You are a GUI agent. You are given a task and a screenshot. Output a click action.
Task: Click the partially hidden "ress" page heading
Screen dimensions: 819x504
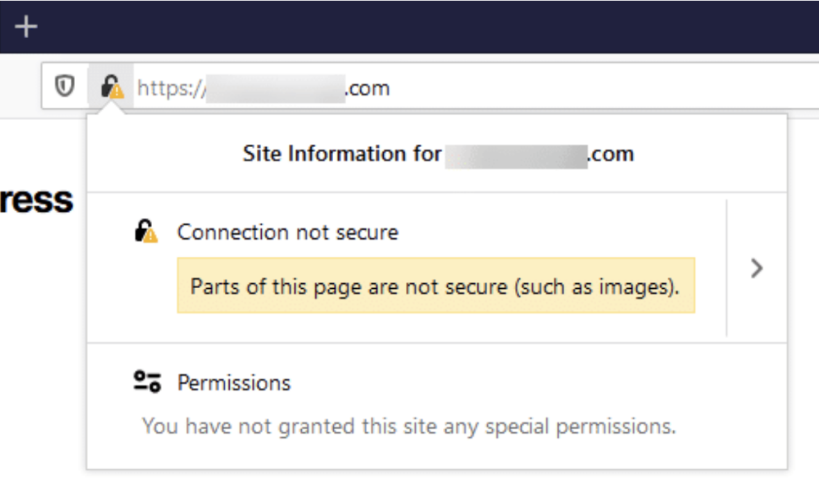coord(37,200)
